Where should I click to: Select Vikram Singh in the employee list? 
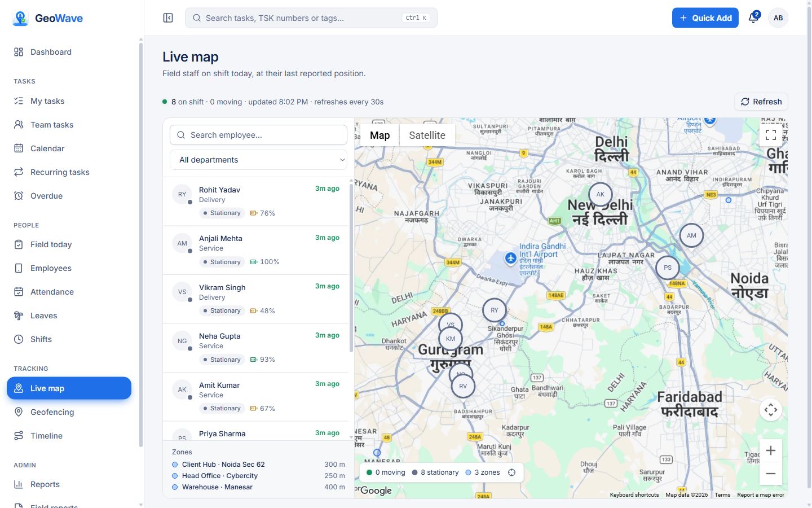pos(255,299)
